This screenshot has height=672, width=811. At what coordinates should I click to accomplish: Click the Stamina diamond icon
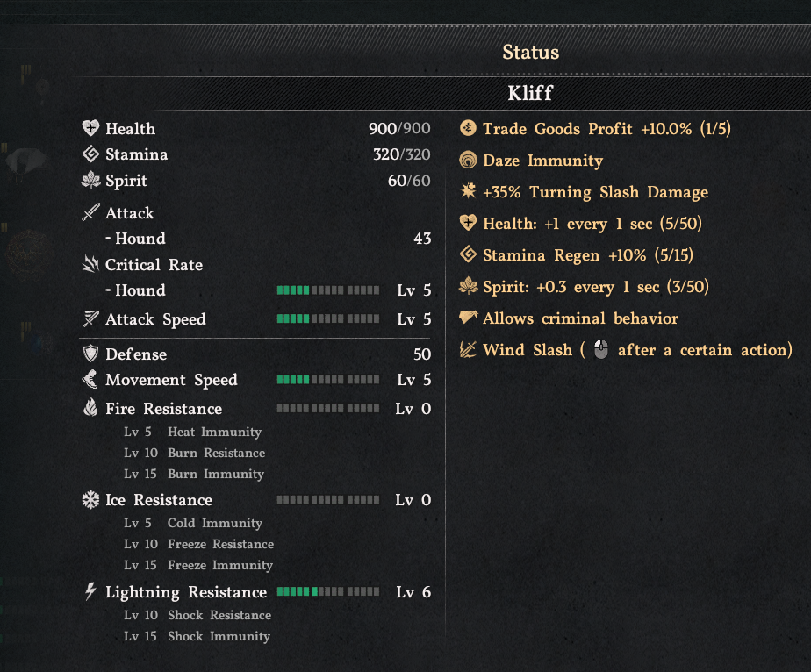tap(91, 154)
